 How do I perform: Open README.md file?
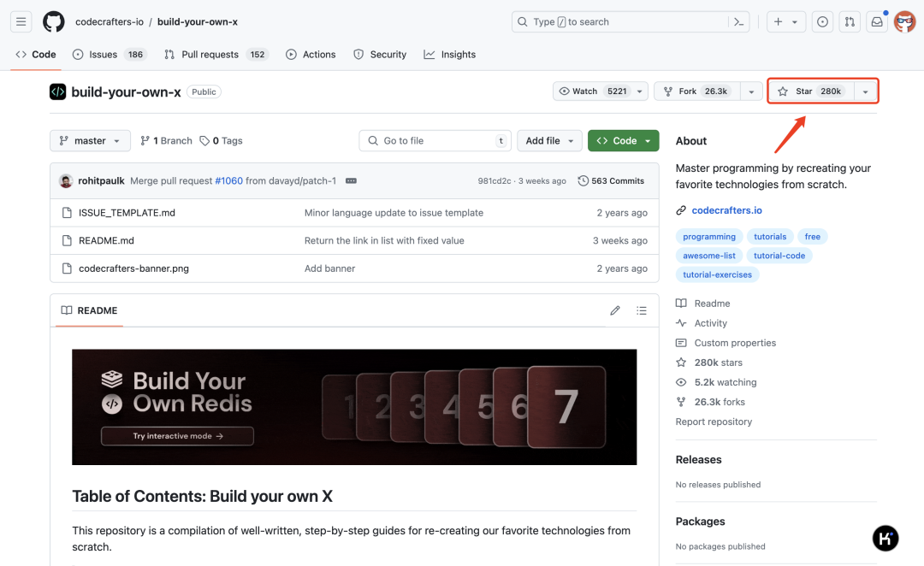(106, 240)
